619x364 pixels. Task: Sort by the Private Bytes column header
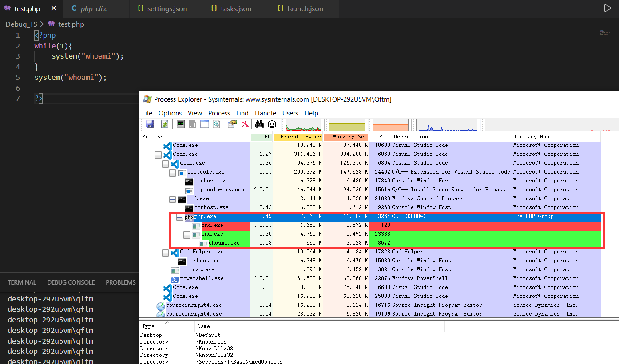(x=298, y=137)
